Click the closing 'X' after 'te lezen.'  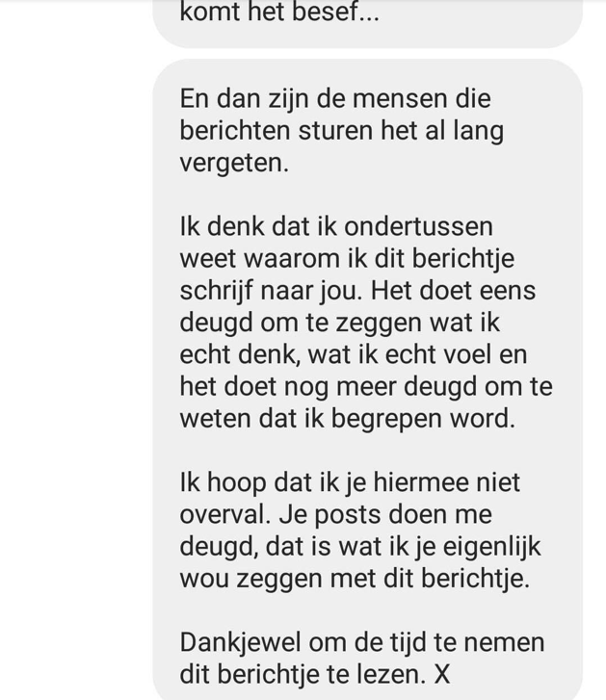(x=442, y=674)
